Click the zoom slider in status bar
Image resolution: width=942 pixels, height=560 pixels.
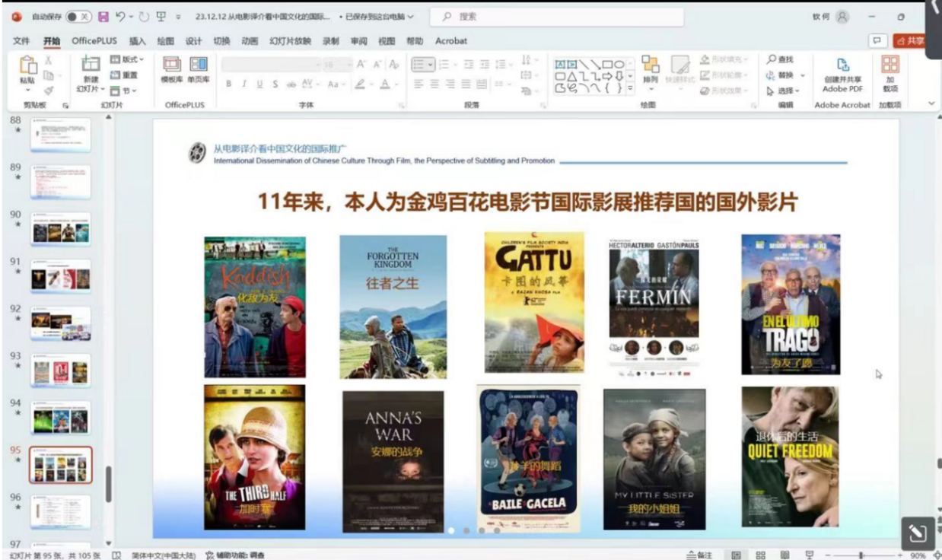(861, 555)
